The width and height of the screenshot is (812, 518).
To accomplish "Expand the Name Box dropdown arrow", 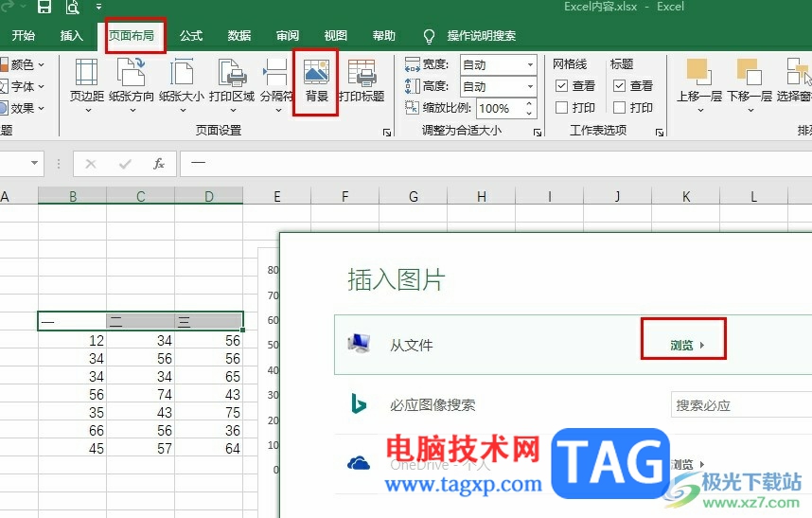I will click(x=34, y=163).
